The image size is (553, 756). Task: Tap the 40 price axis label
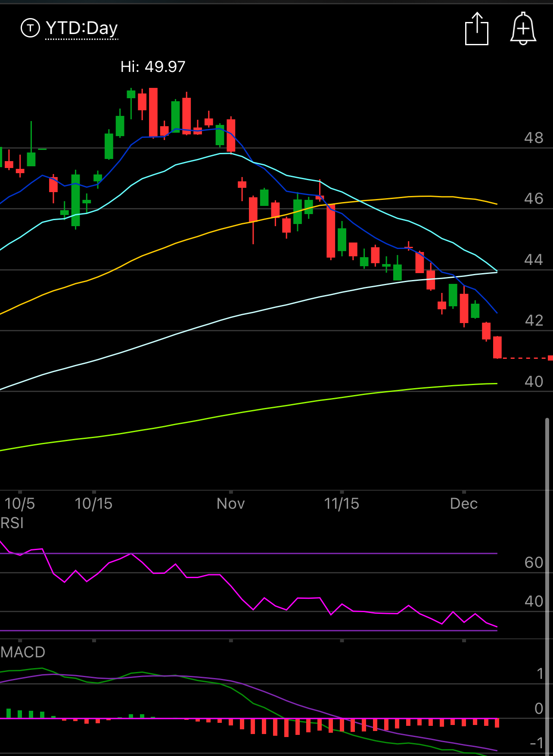pyautogui.click(x=534, y=382)
